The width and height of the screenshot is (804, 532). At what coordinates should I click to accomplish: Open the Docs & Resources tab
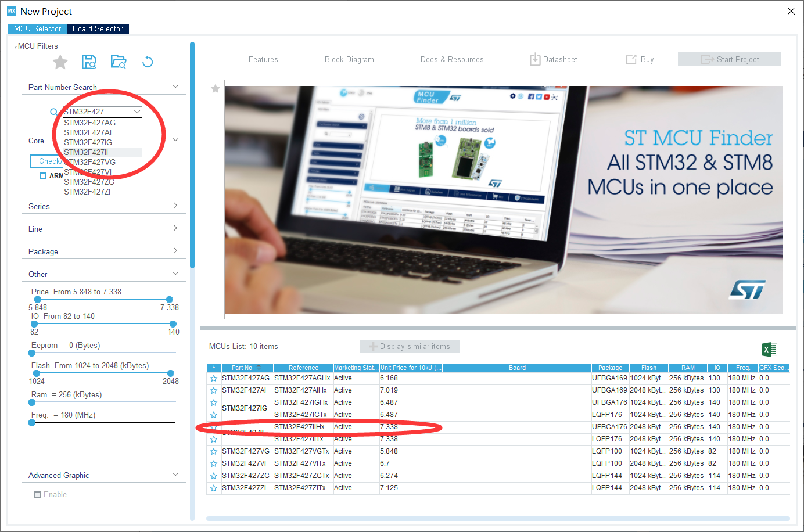(x=452, y=59)
